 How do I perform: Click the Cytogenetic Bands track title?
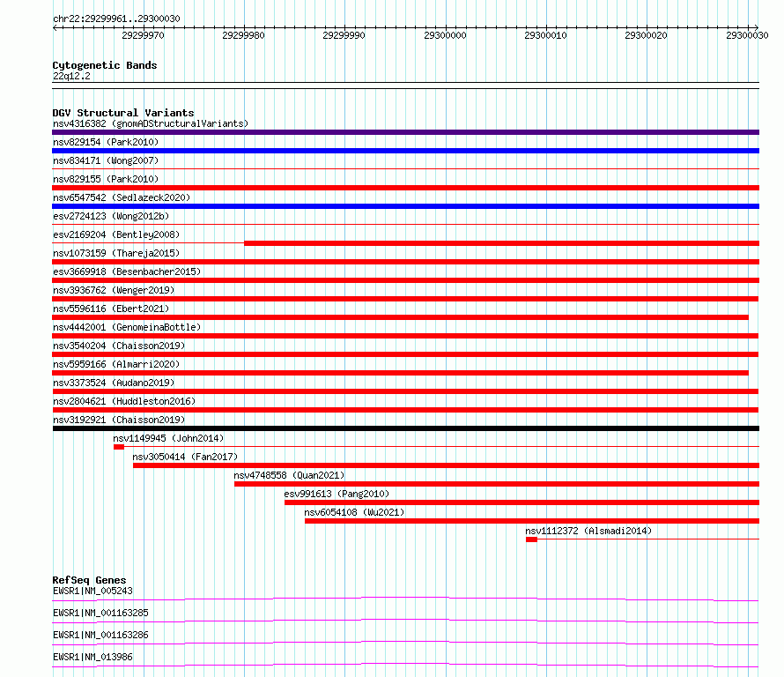click(x=105, y=65)
